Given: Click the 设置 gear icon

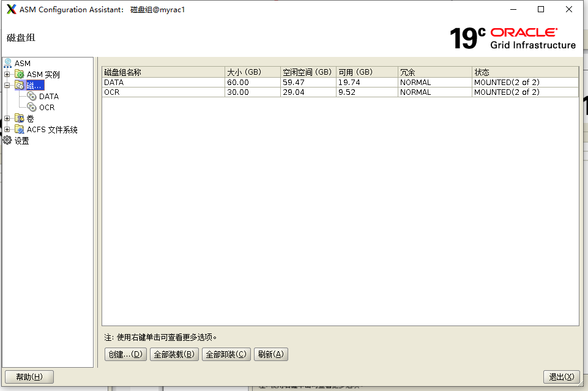Looking at the screenshot, I should click(7, 140).
